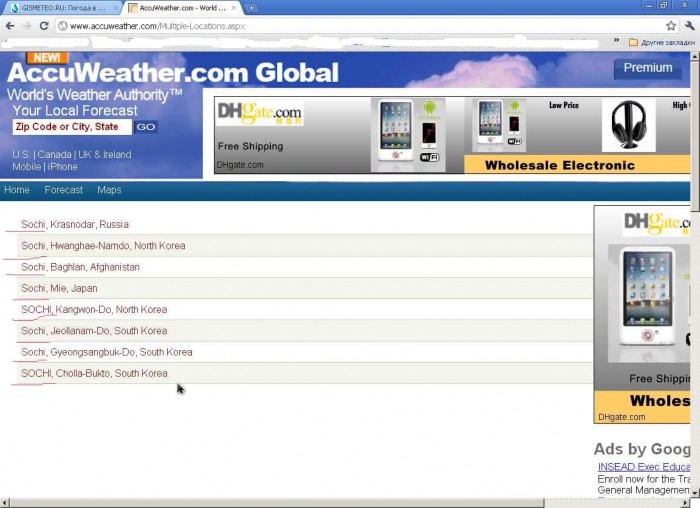Open SOCHI, Cholla-Bukto, South Korea
Screen dimensions: 700x508
(94, 373)
